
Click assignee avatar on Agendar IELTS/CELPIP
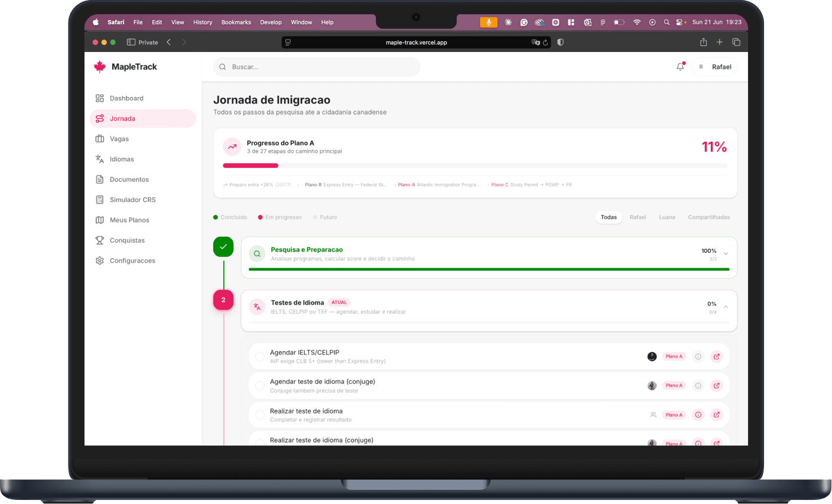tap(652, 356)
